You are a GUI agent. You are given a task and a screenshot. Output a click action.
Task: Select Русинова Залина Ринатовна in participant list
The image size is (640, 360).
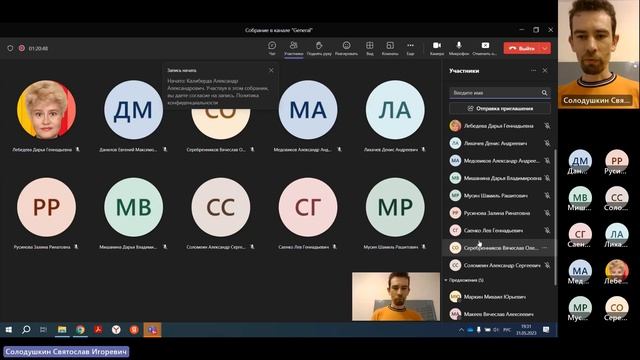pos(500,213)
